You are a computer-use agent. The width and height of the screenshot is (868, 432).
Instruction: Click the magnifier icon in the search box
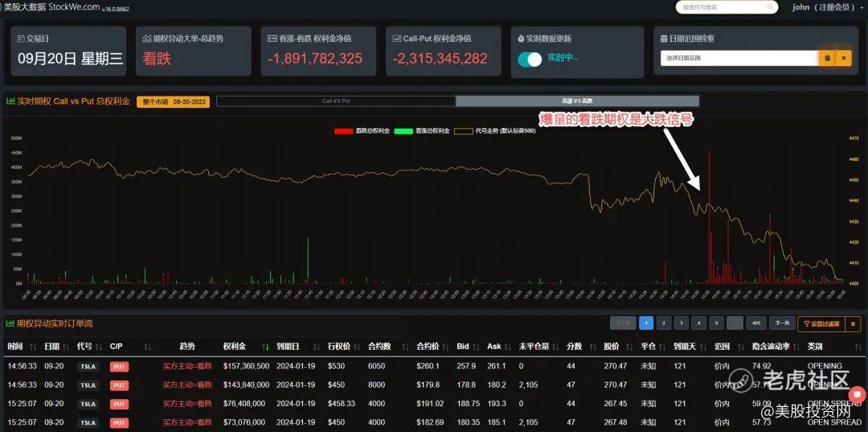click(x=770, y=7)
